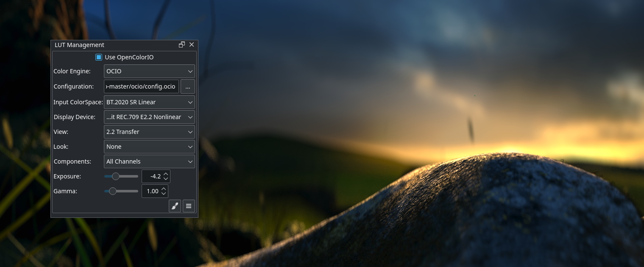Image resolution: width=644 pixels, height=267 pixels.
Task: Click inside the Configuration file path field
Action: [x=141, y=86]
